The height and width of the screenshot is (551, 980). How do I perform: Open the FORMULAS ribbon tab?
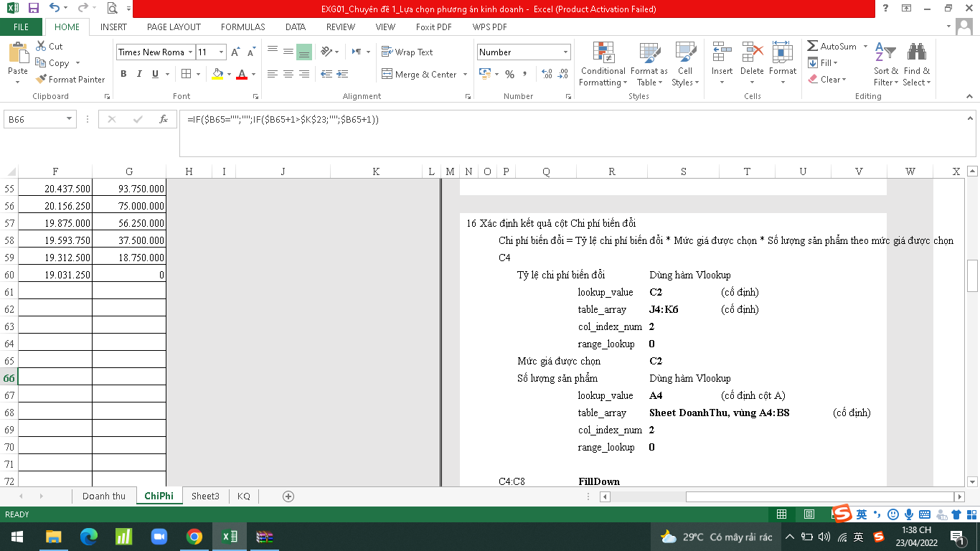(242, 27)
